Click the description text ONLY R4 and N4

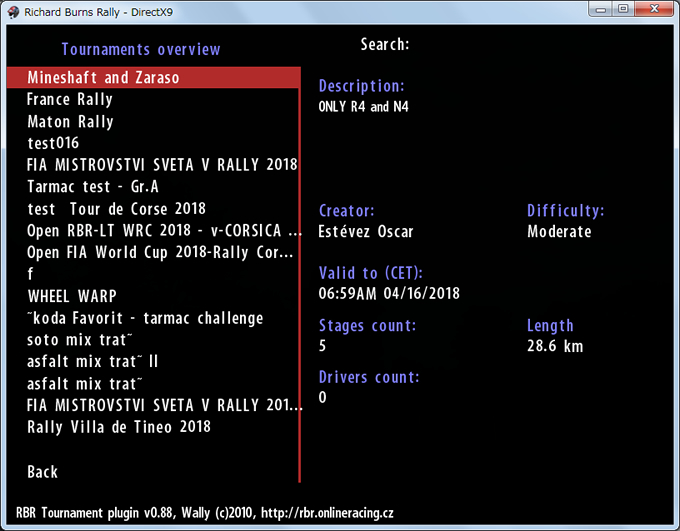(363, 107)
